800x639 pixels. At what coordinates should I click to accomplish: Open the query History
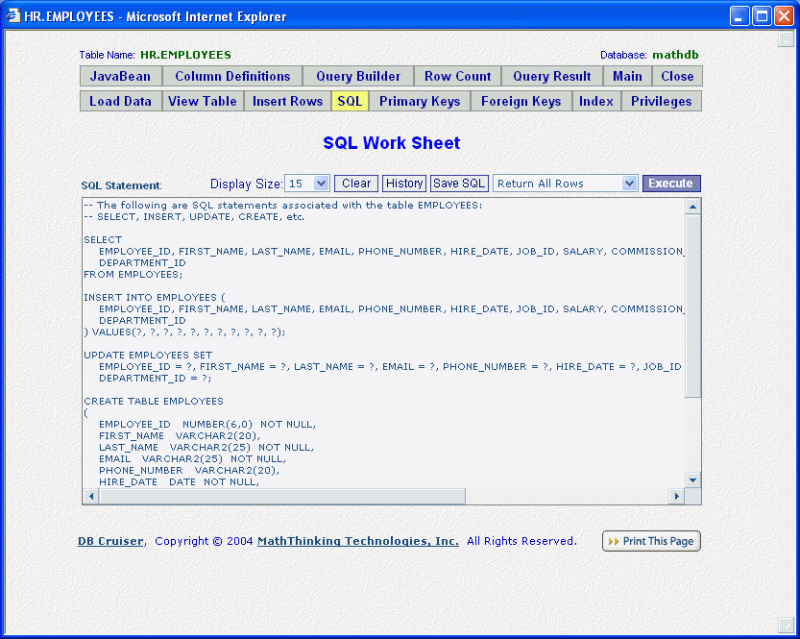pos(403,183)
